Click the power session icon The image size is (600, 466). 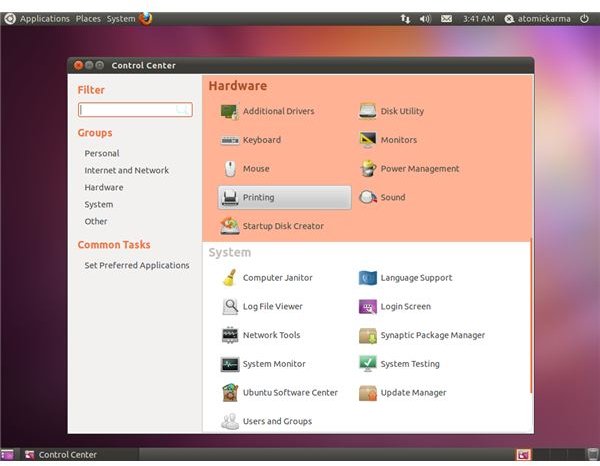(x=584, y=18)
